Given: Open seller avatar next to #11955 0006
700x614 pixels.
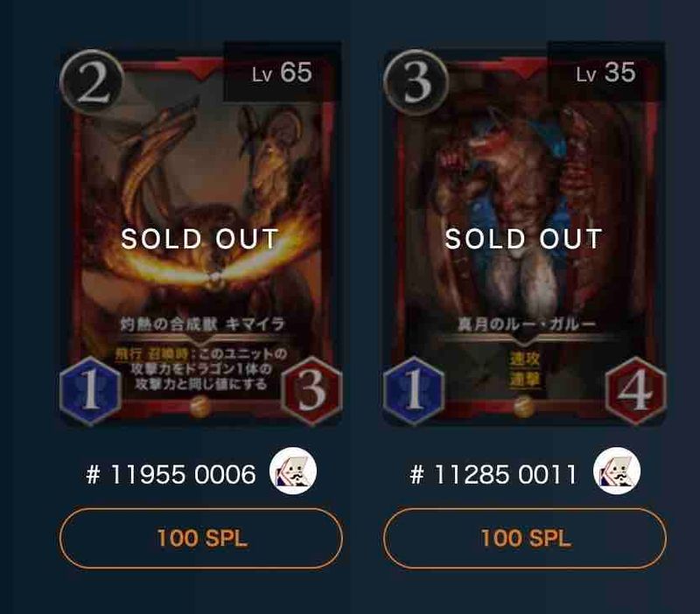Looking at the screenshot, I should 293,471.
